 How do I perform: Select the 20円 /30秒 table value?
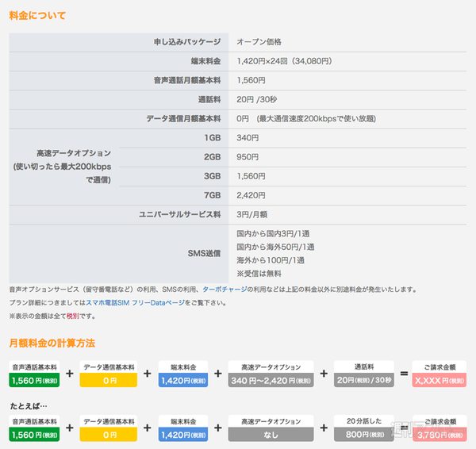click(x=257, y=99)
